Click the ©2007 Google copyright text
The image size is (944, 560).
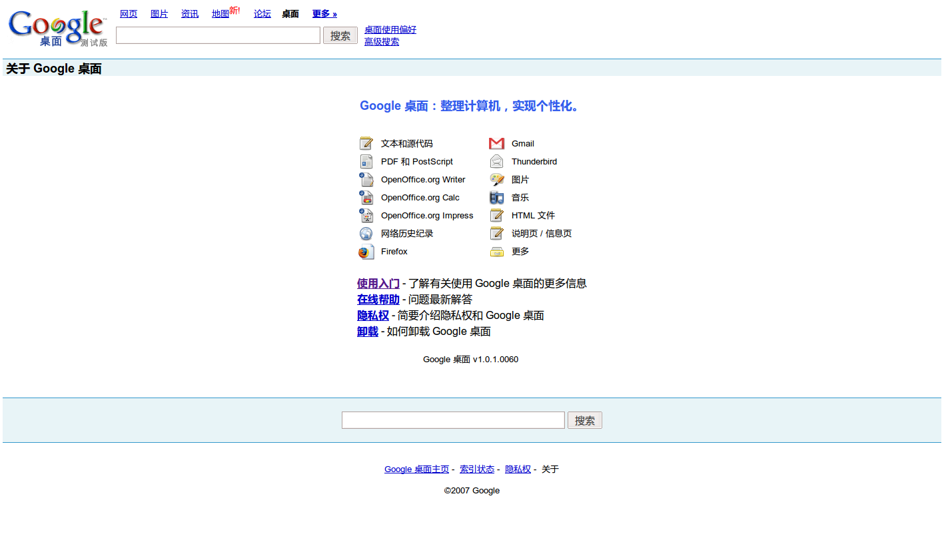point(472,491)
